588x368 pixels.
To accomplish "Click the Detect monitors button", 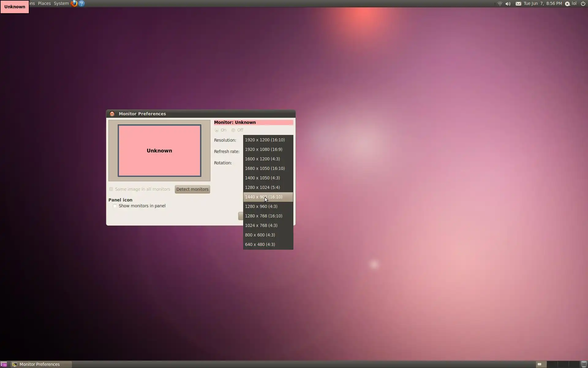I will coord(192,189).
